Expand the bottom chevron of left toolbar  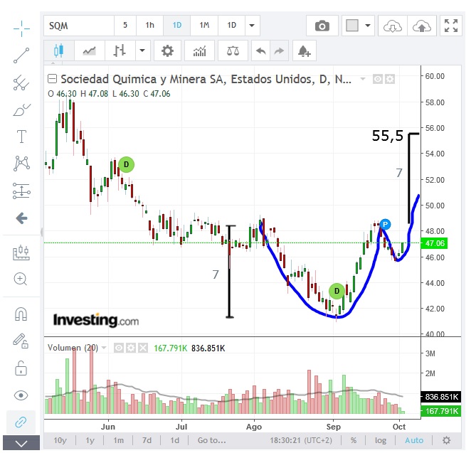pyautogui.click(x=21, y=443)
